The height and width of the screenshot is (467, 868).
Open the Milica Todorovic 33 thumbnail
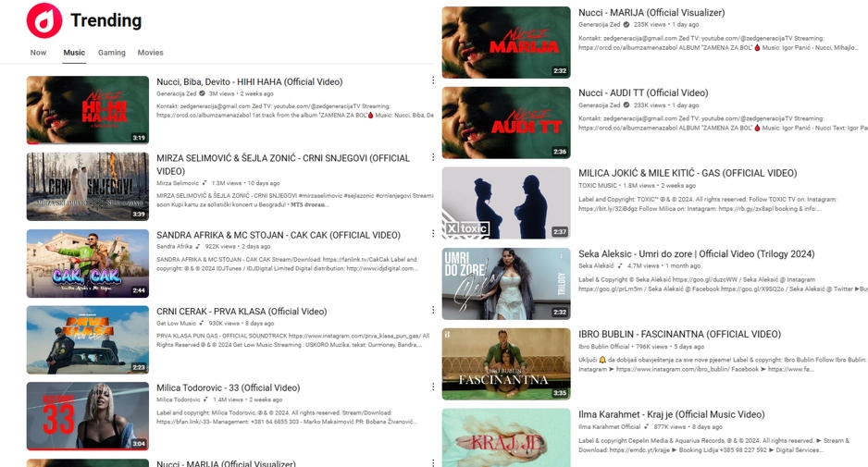[88, 416]
